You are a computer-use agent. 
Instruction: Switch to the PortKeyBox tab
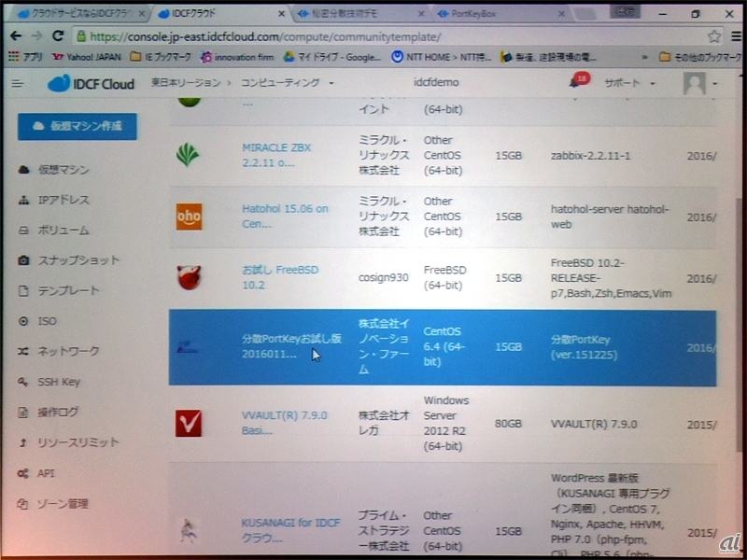tap(500, 14)
